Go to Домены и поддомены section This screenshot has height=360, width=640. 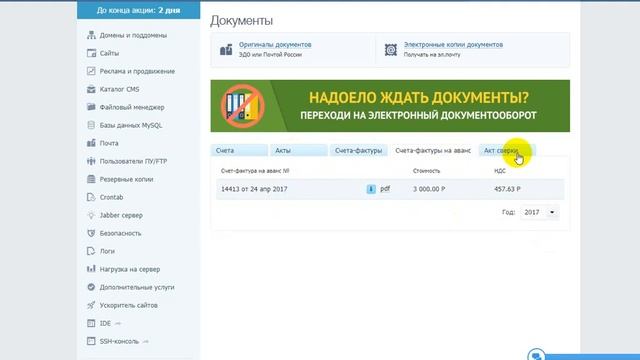pyautogui.click(x=133, y=36)
